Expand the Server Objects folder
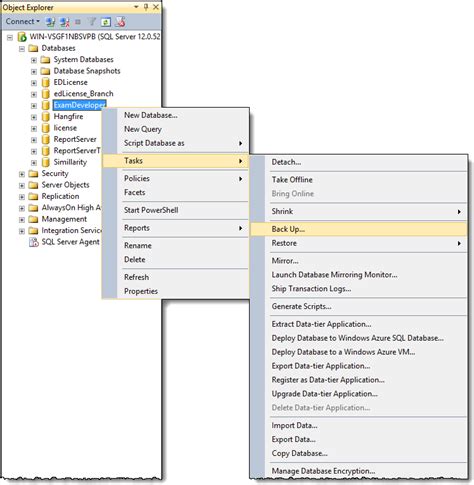Viewport: 474px width, 485px height. 22,185
